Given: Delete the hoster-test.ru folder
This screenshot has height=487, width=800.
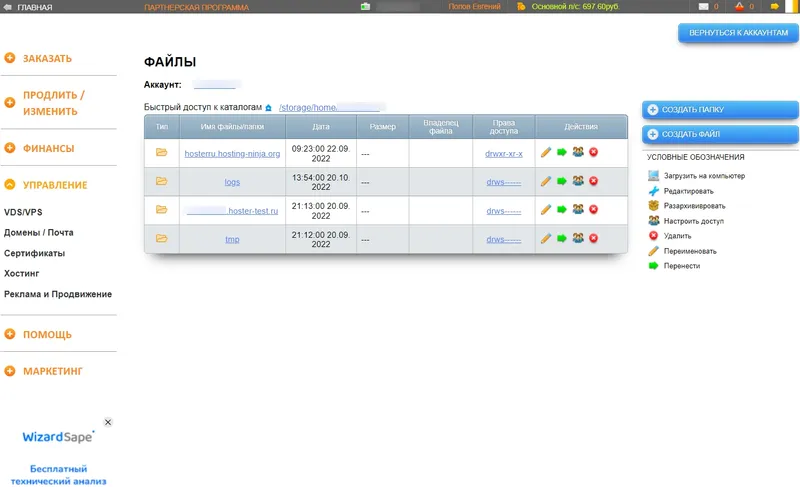Looking at the screenshot, I should [593, 209].
